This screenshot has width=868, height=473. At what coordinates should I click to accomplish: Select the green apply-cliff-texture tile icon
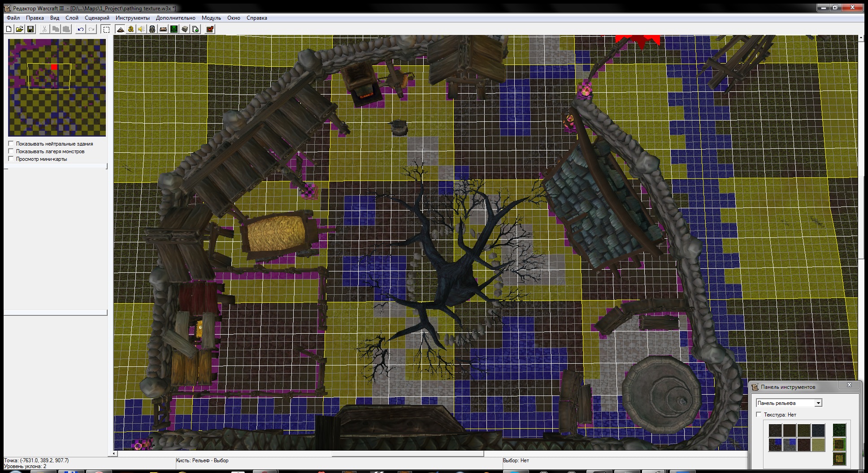[839, 430]
